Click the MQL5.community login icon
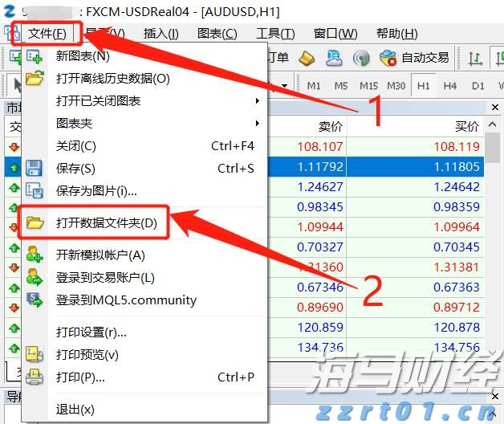The height and width of the screenshot is (424, 504). click(34, 300)
